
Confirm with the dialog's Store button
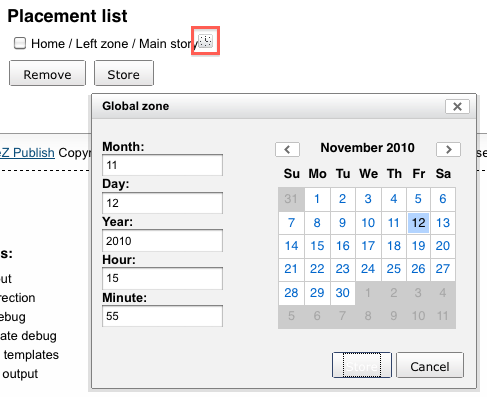362,365
